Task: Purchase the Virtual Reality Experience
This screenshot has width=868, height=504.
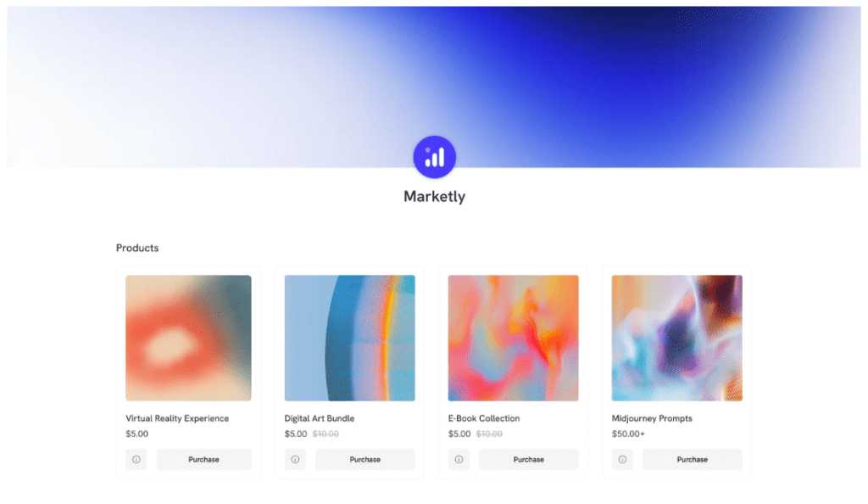Action: [x=203, y=459]
